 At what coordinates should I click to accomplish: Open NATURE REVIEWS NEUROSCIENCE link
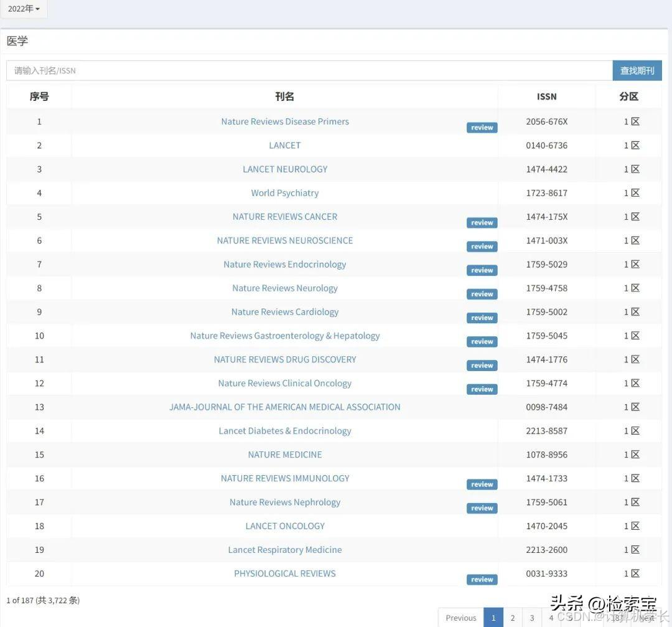coord(285,240)
